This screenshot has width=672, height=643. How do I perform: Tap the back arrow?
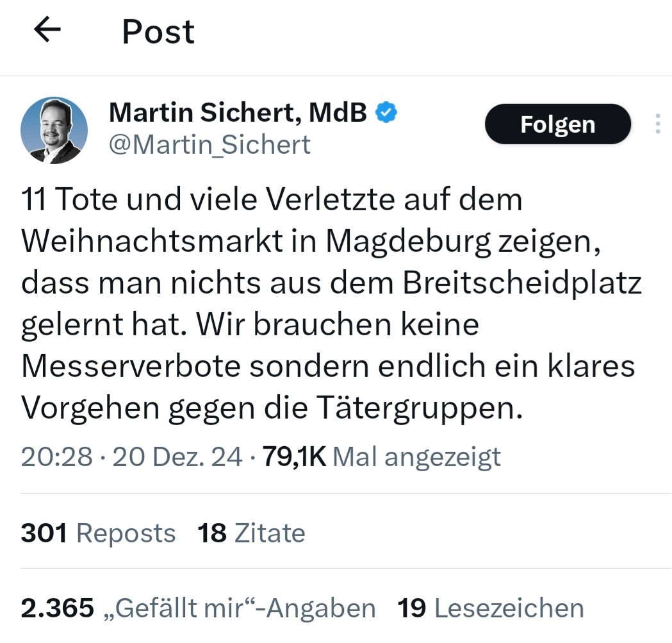47,30
